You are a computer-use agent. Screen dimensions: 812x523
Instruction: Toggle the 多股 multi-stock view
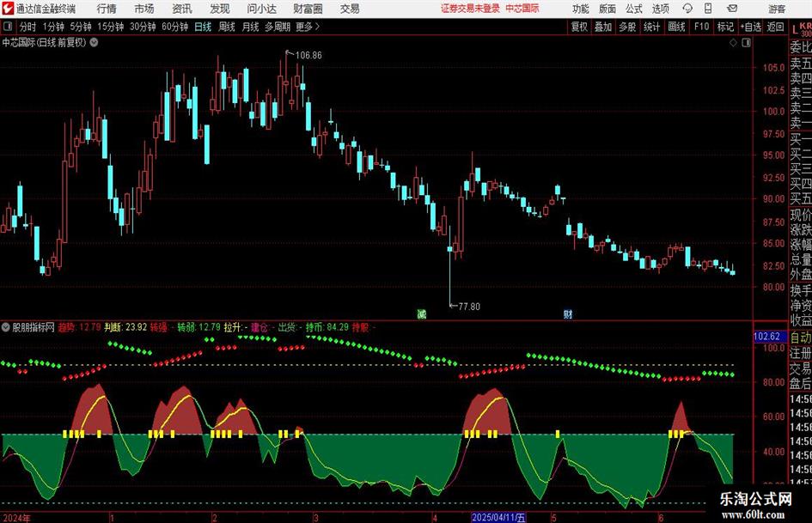pos(627,27)
